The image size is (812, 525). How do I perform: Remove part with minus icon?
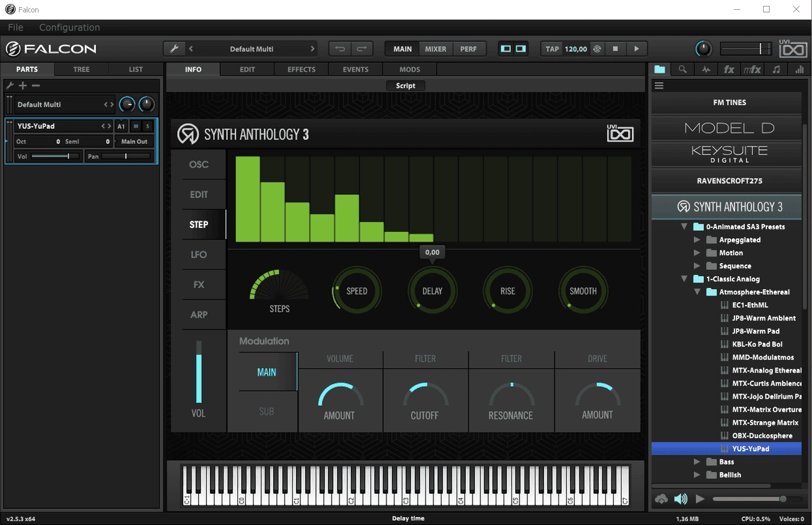(36, 85)
